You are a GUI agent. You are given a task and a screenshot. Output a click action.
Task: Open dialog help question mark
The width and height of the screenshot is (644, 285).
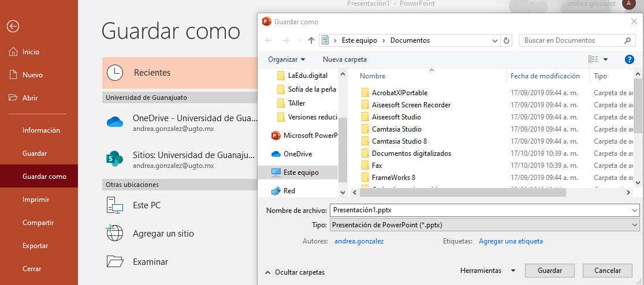(629, 59)
